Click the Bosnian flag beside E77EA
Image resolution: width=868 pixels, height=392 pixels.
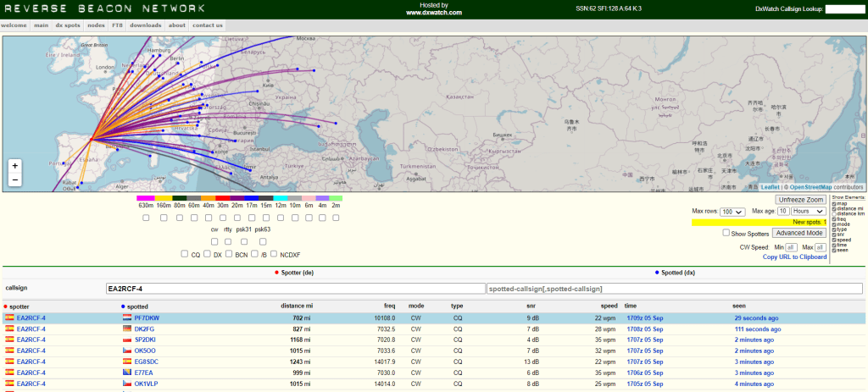pyautogui.click(x=127, y=373)
